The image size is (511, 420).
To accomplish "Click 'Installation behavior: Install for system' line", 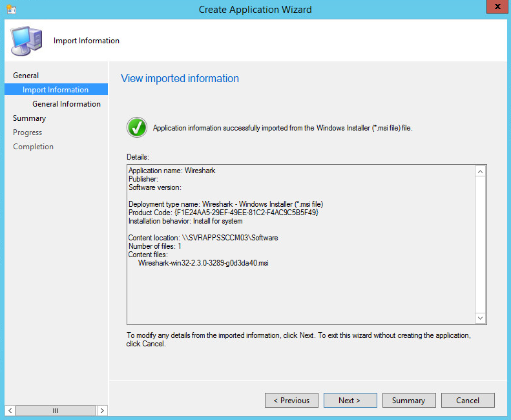I will pos(185,221).
